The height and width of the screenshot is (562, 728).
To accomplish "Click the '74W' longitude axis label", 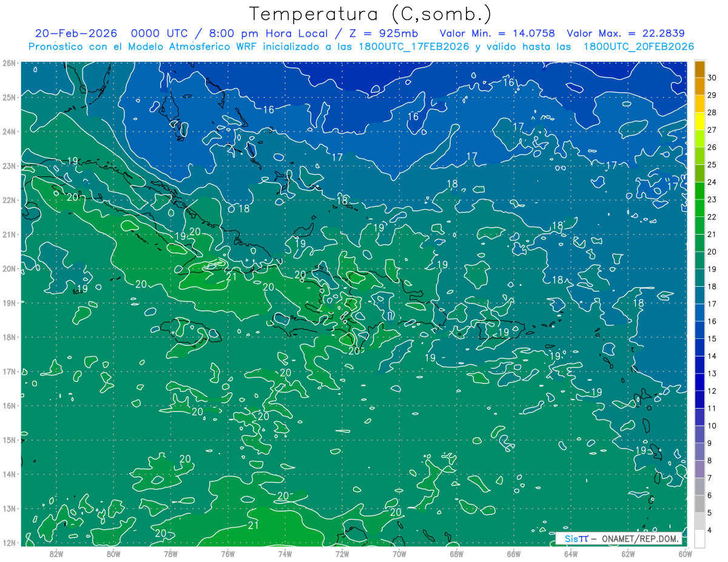I will click(285, 554).
